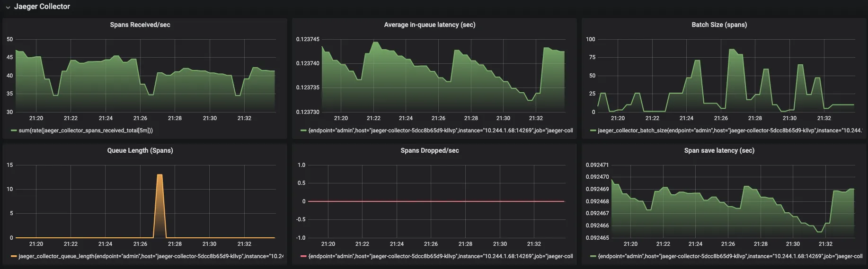The width and height of the screenshot is (868, 269).
Task: Toggle legend series in Average in-queue latency panel
Action: point(441,130)
